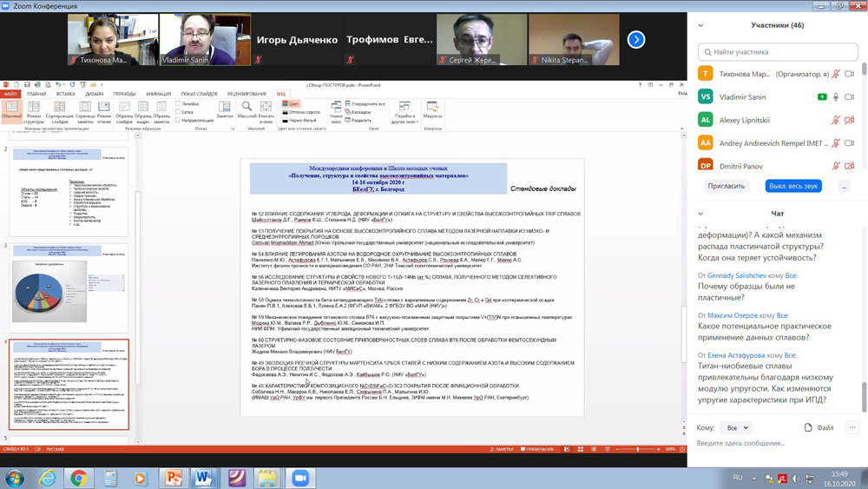868x489 pixels.
Task: Collapse the Participants panel chevron
Action: (x=700, y=25)
